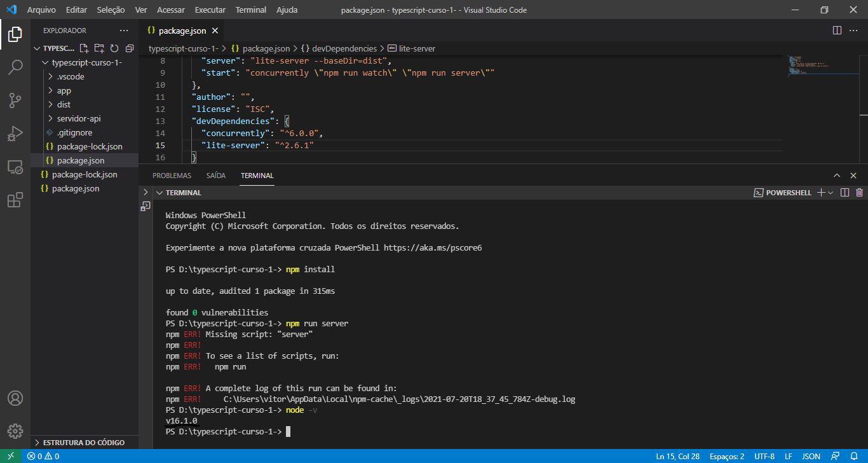Screen dimensions: 868x463
Task: Open .gitignore file in explorer
Action: pos(74,132)
